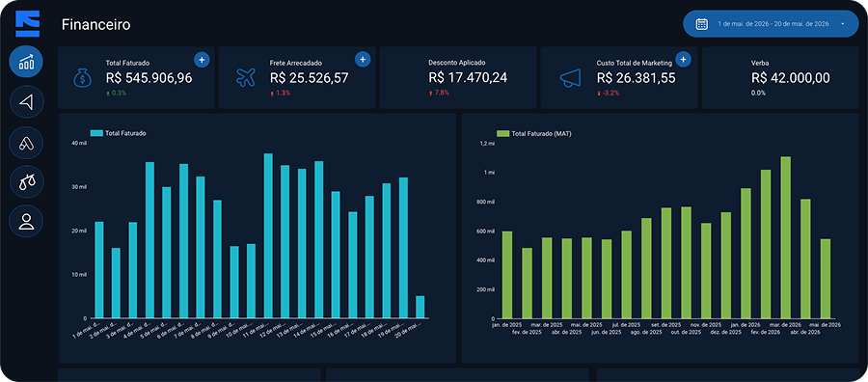Expand Frete Arrecadado card with plus button

363,59
